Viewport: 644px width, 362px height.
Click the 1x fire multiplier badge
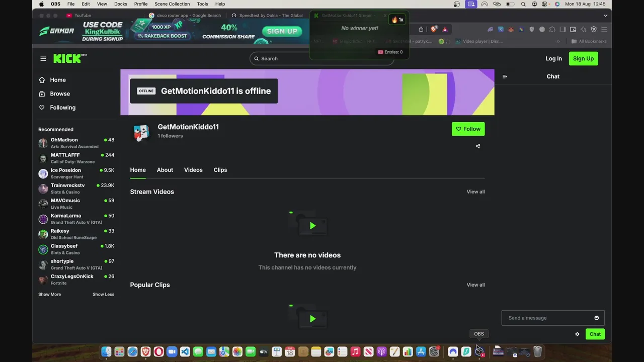pyautogui.click(x=397, y=20)
